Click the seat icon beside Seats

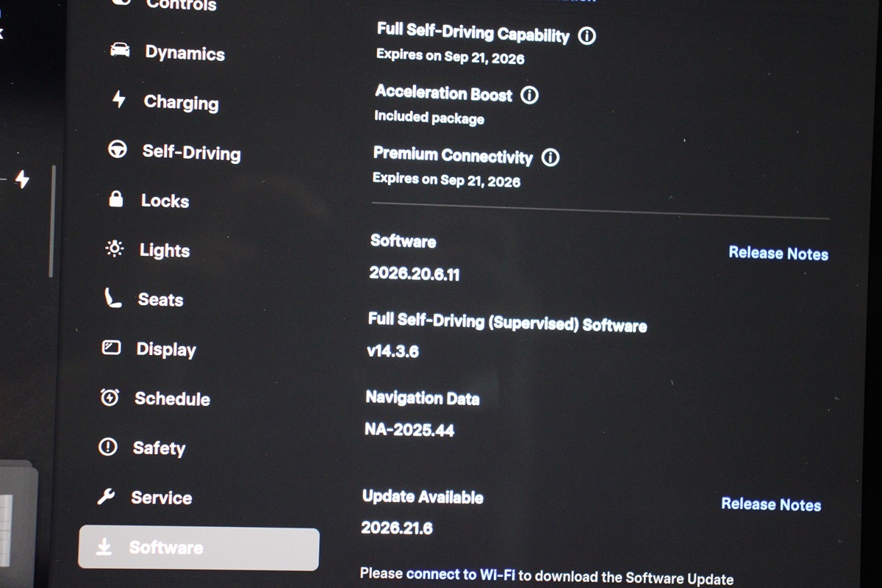[x=112, y=298]
